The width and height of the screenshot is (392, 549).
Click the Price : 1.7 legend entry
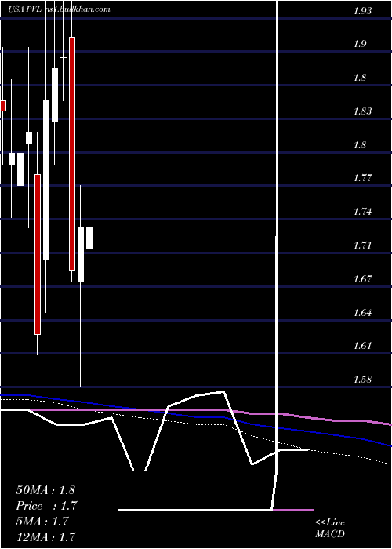tap(46, 506)
